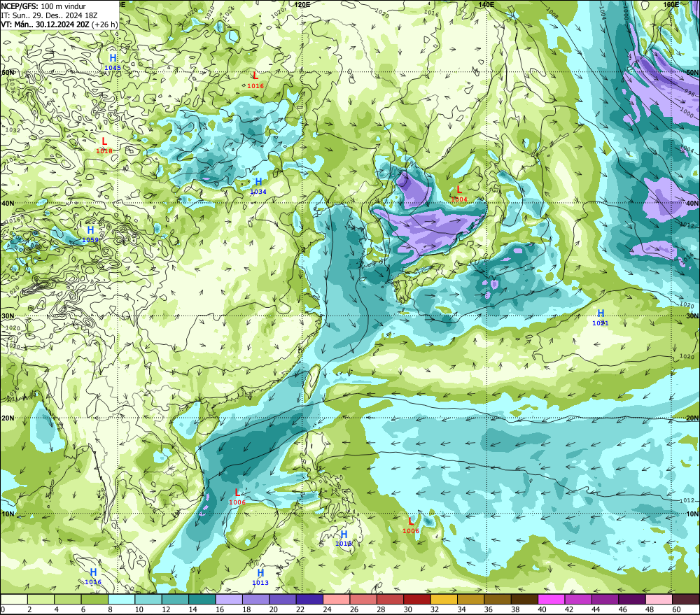Pick the light cyan 8–10 legend swatch
This screenshot has height=615, width=700.
pos(121,599)
